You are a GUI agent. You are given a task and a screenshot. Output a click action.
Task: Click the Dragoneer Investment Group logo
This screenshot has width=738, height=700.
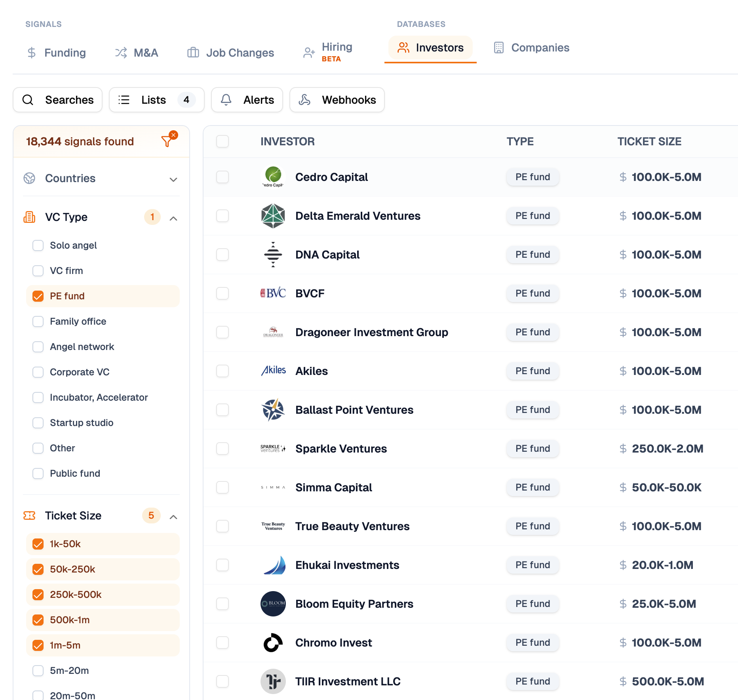(273, 332)
